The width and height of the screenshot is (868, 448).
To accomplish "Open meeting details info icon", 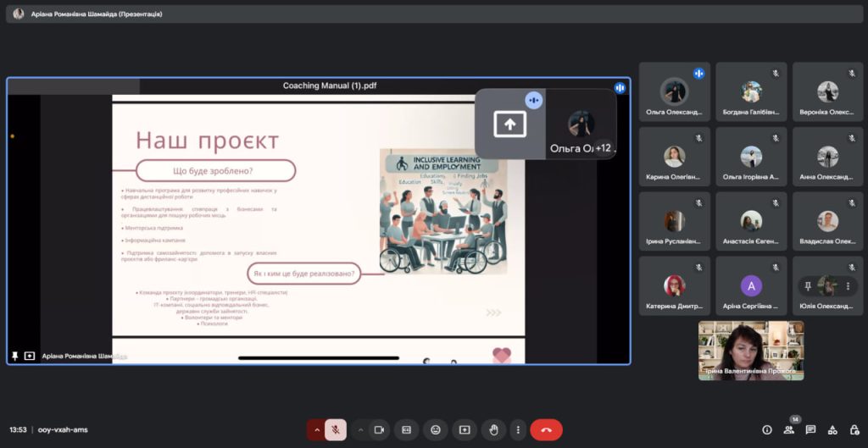I will click(767, 430).
